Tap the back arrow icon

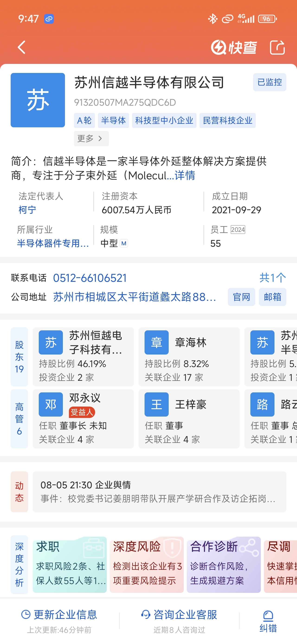pos(22,47)
